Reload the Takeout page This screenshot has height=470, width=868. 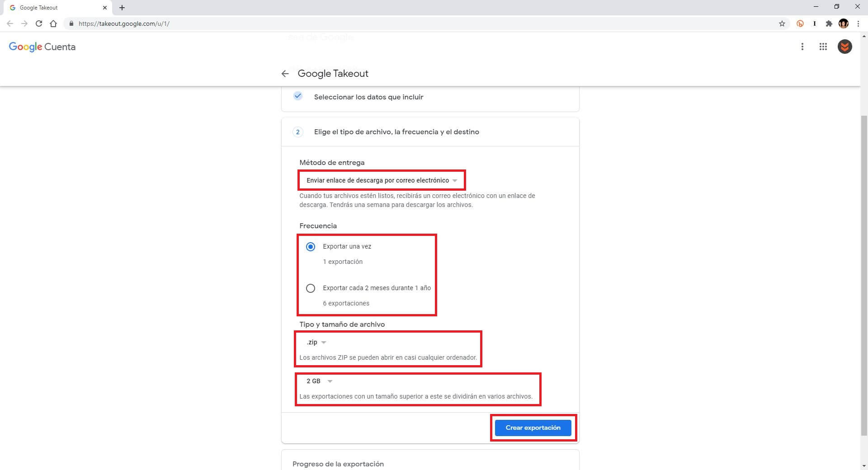39,23
